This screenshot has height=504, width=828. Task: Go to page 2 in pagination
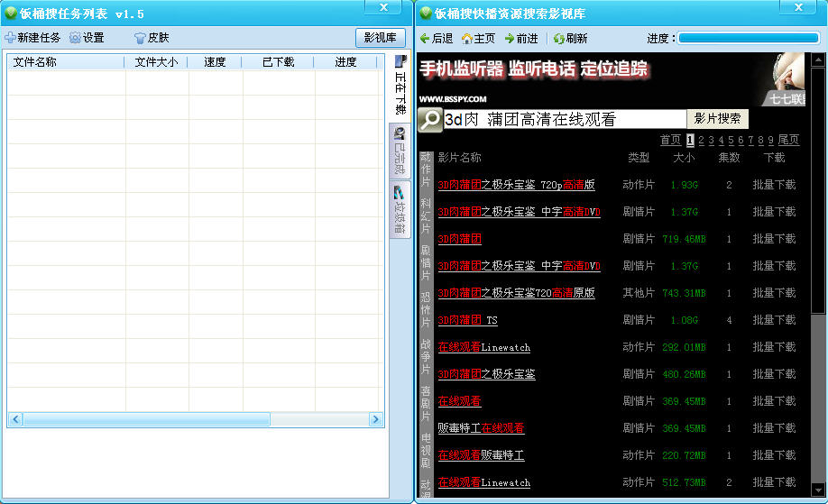701,140
